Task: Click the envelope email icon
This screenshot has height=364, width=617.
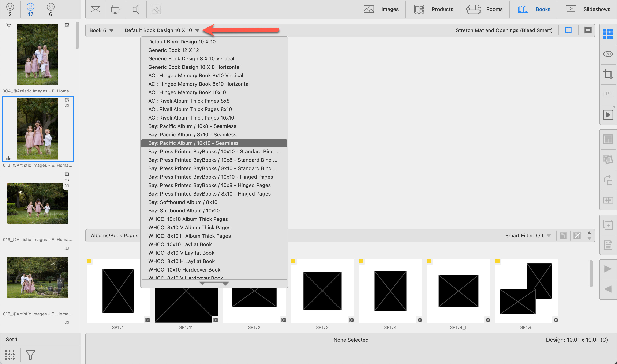Action: [x=95, y=9]
